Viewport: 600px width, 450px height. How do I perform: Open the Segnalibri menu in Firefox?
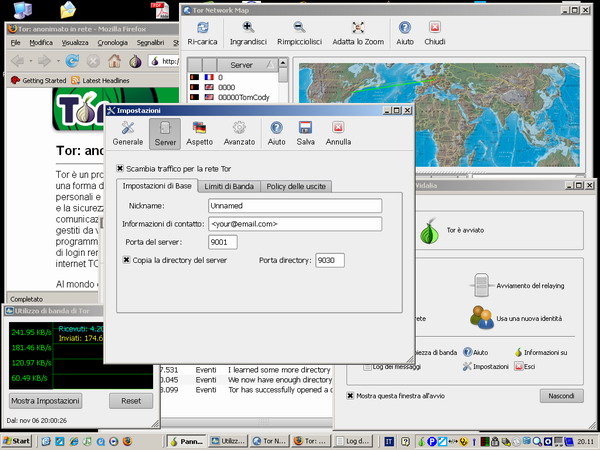[150, 43]
